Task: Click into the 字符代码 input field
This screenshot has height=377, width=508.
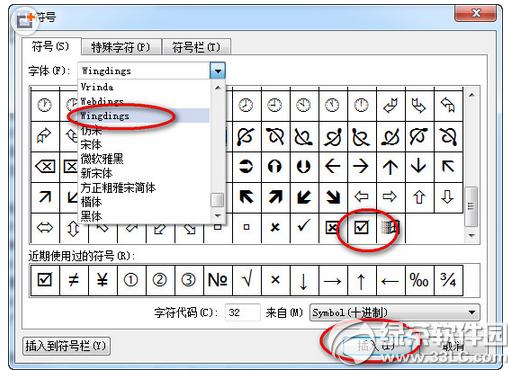Action: [x=242, y=313]
